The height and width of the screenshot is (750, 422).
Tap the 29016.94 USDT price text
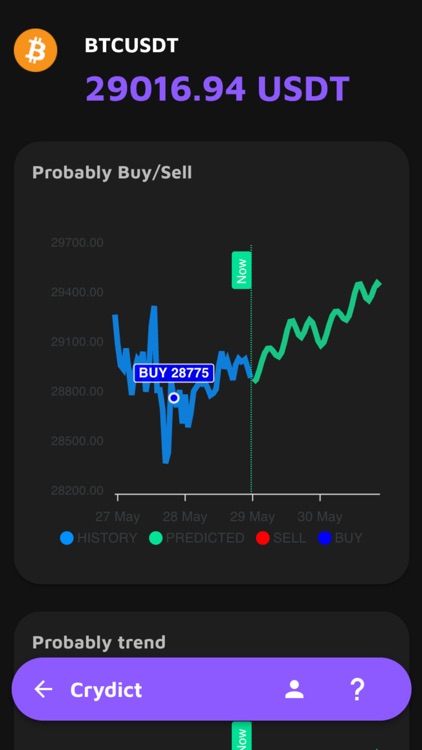point(218,88)
